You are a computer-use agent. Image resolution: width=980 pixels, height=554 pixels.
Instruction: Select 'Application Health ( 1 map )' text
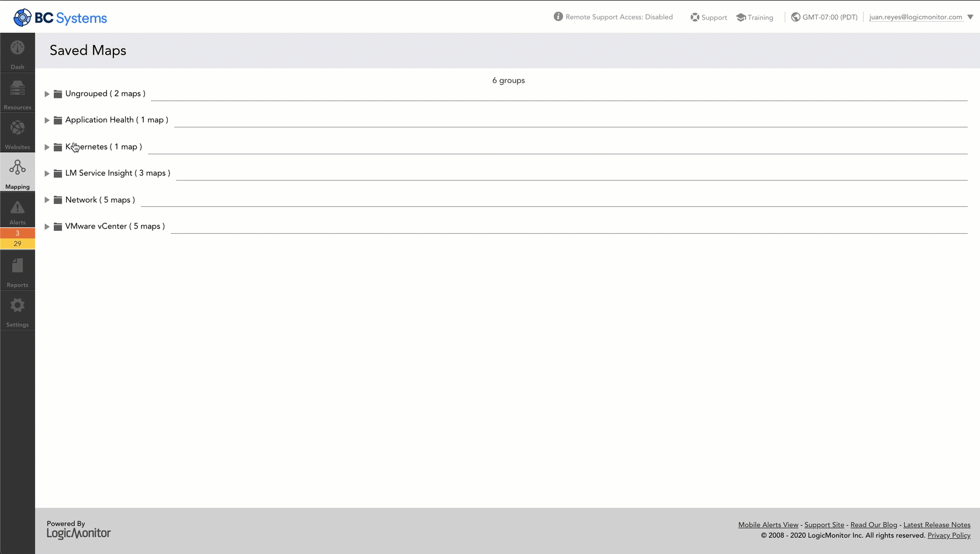(x=117, y=120)
